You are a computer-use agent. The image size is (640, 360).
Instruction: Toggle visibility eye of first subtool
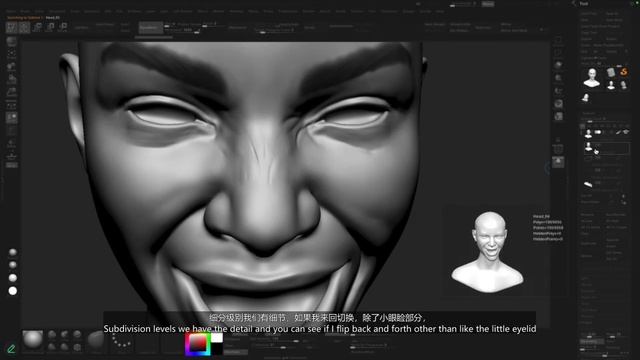click(x=626, y=132)
